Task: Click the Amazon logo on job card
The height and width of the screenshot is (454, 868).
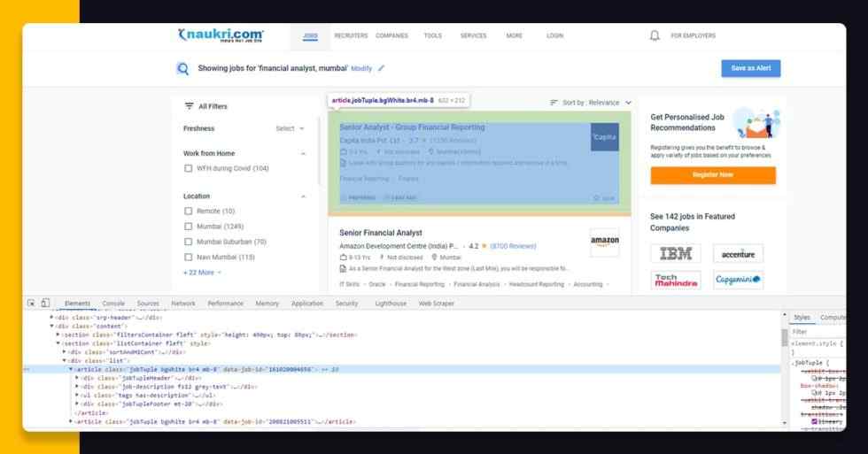Action: (x=604, y=242)
